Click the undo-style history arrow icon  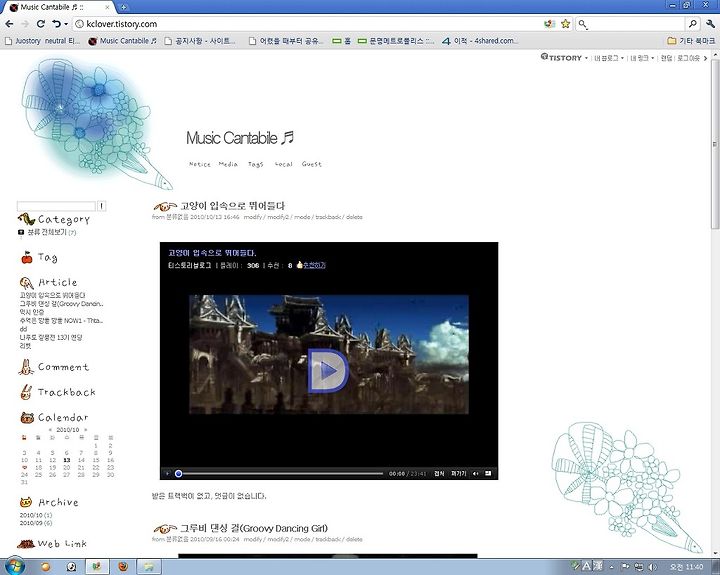(x=56, y=24)
